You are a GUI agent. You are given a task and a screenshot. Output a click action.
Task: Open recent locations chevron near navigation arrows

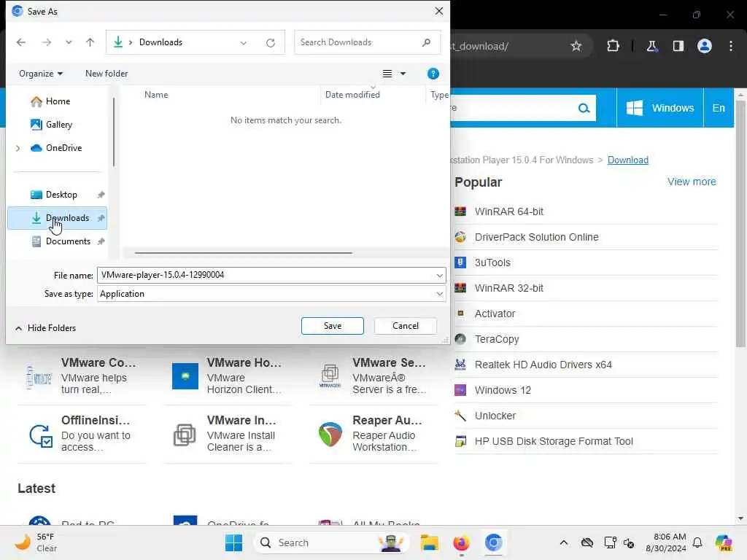(69, 42)
